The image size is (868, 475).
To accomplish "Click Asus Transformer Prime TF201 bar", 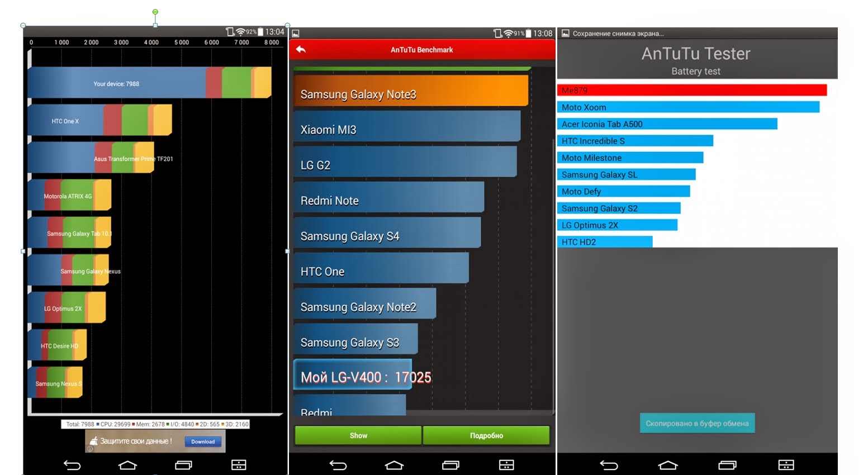I will pos(91,158).
